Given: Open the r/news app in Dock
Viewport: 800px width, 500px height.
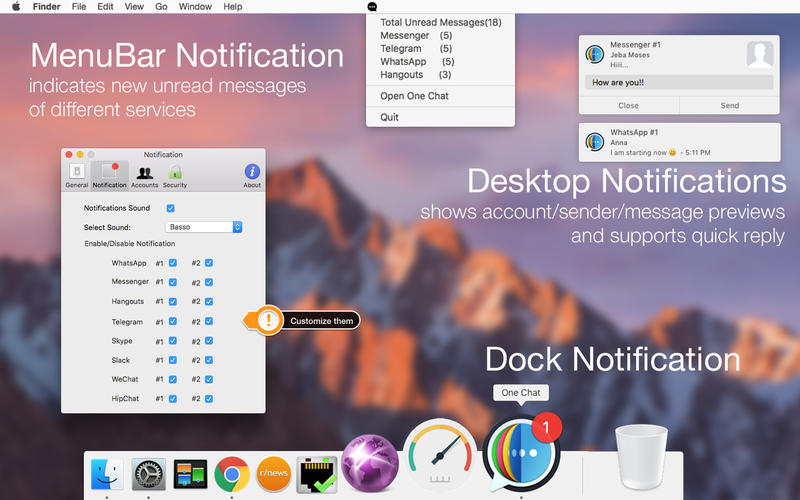Looking at the screenshot, I should (273, 474).
